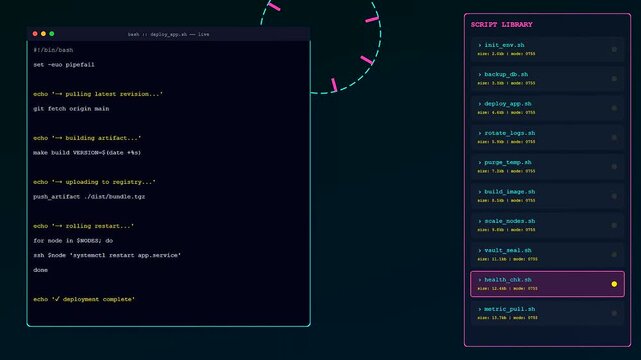641x360 pixels.
Task: Click health_chk.sh size and mode details
Action: tap(507, 288)
